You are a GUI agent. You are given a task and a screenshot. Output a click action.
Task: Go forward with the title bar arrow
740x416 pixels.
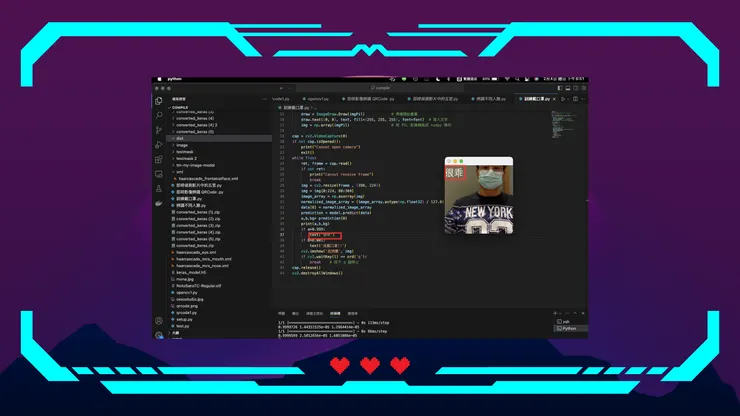[290, 88]
